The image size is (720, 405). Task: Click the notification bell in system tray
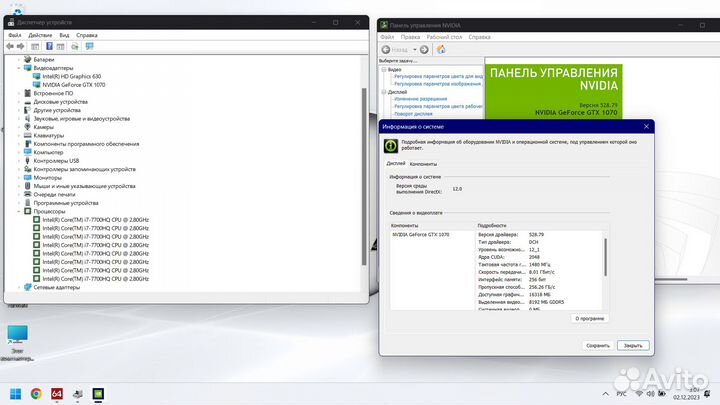coord(707,394)
